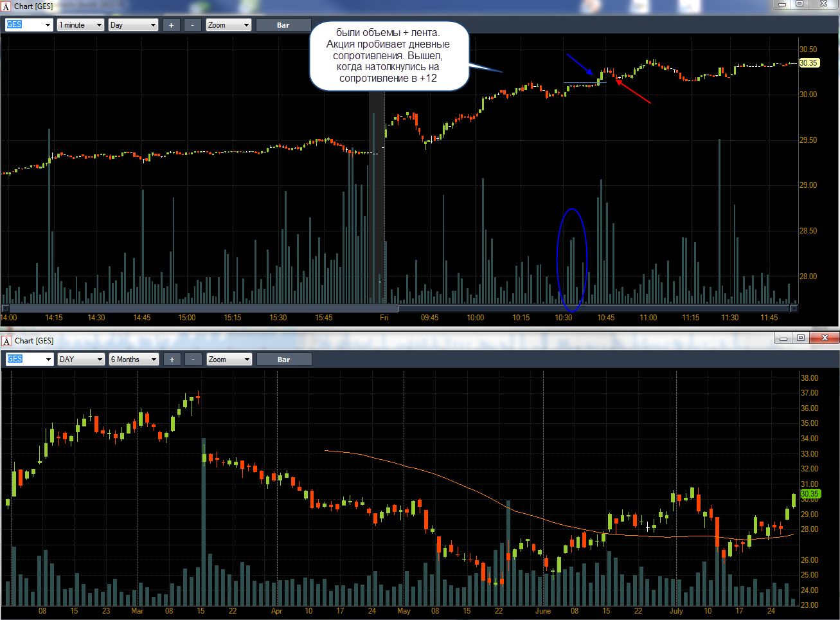Click the A app icon of the upper Chart [GES] window
The width and height of the screenshot is (840, 620).
point(6,6)
